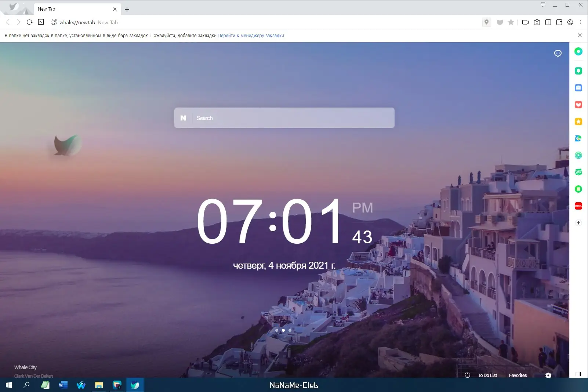Click the whale shield icon in address bar
The height and width of the screenshot is (392, 588).
500,22
